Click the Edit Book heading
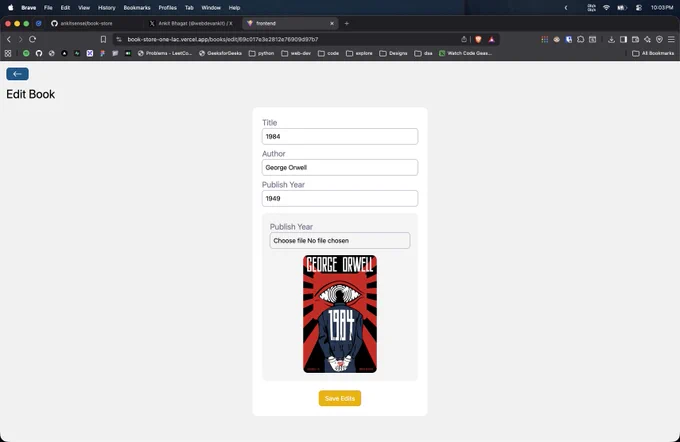The width and height of the screenshot is (680, 442). click(x=30, y=94)
